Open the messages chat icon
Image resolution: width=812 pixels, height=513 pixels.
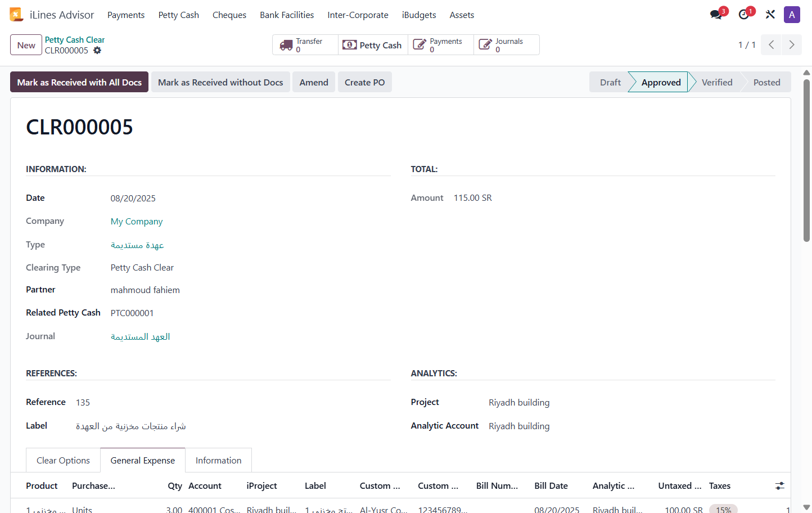coord(716,15)
